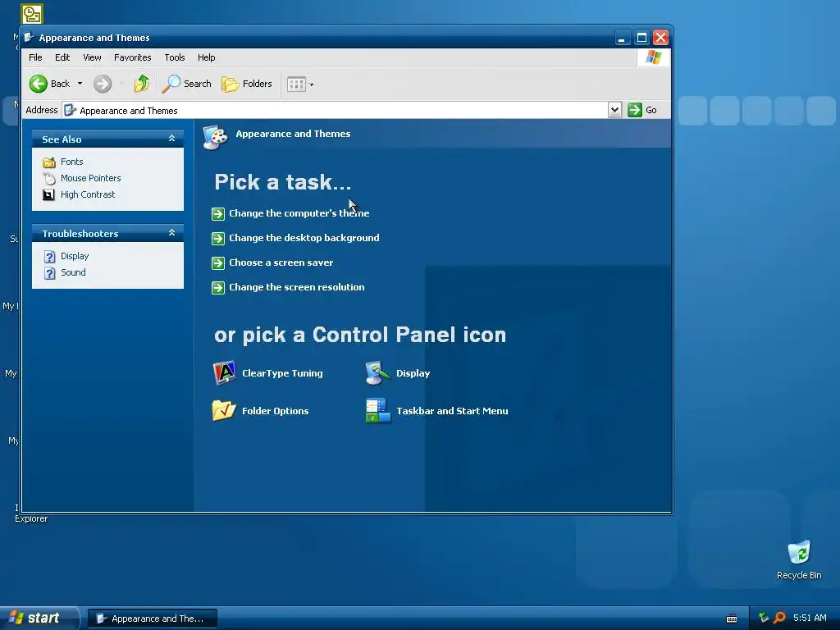Click the Go button
The width and height of the screenshot is (840, 630).
coord(642,110)
